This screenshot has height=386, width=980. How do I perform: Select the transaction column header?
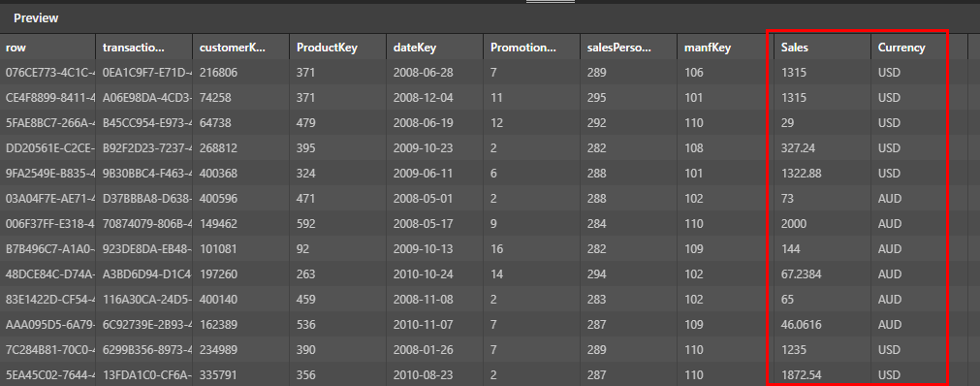click(x=143, y=48)
